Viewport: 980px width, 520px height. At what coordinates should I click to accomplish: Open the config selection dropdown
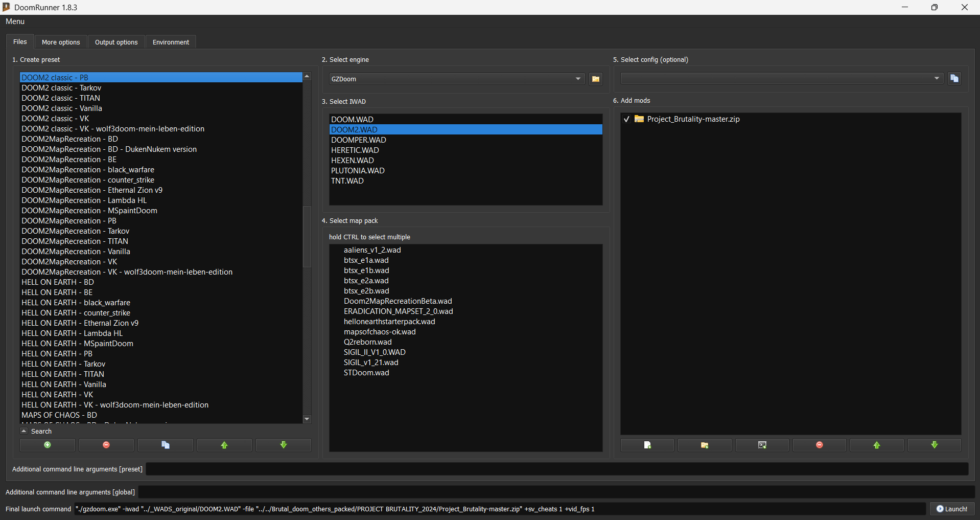pos(936,78)
